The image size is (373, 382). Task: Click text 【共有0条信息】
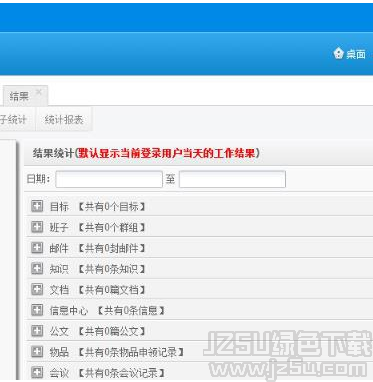(131, 311)
